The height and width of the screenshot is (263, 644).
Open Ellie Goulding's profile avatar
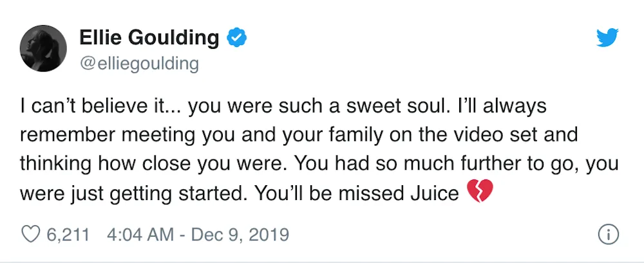tap(43, 50)
